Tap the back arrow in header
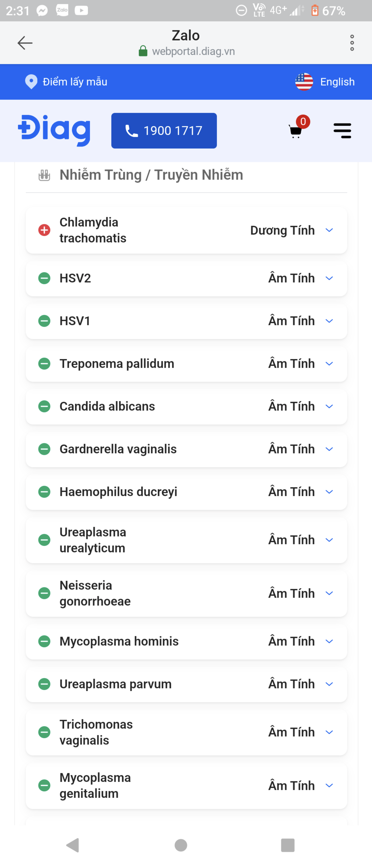Screen dimensions: 372x868 (x=25, y=43)
